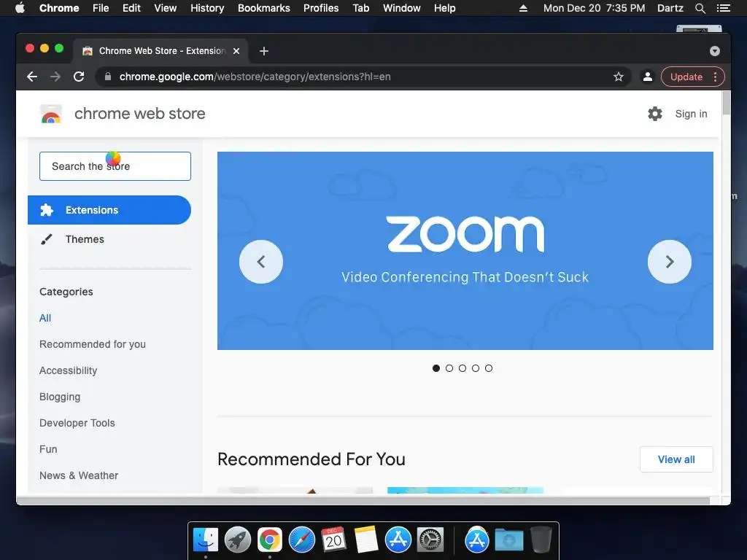The image size is (747, 560).
Task: Open Notification Center list icon
Action: click(723, 8)
